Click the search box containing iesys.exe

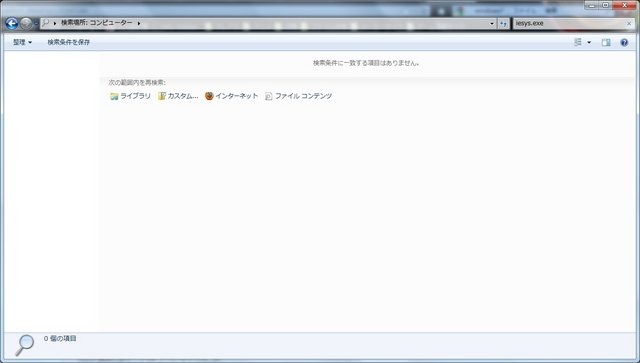coord(569,23)
